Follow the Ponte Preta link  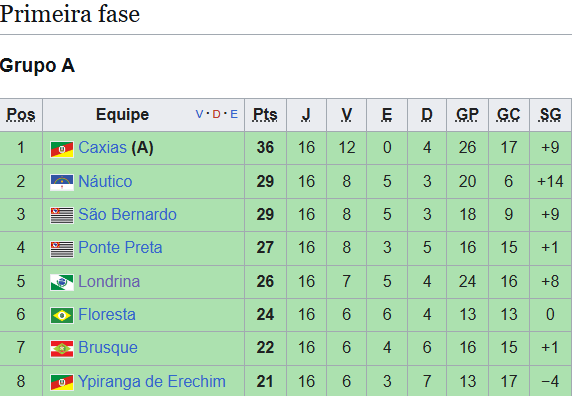120,248
